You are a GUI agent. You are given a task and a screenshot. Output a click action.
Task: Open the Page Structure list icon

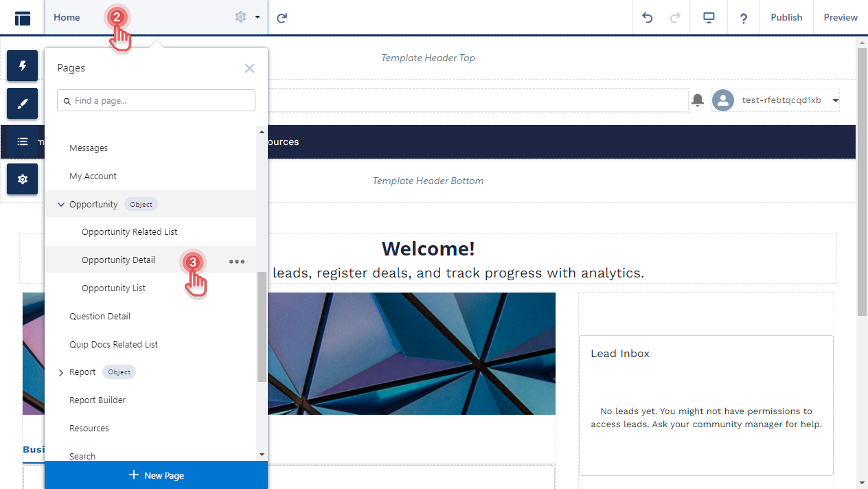tap(22, 141)
